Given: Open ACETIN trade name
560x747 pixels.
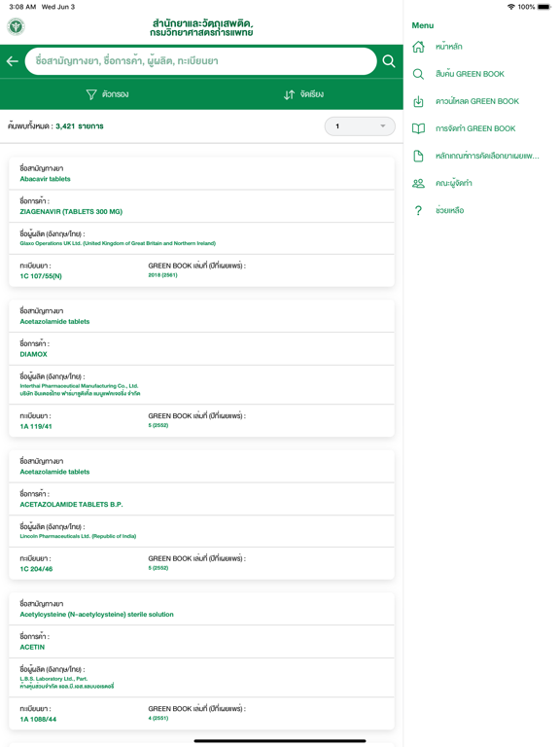Looking at the screenshot, I should click(32, 648).
